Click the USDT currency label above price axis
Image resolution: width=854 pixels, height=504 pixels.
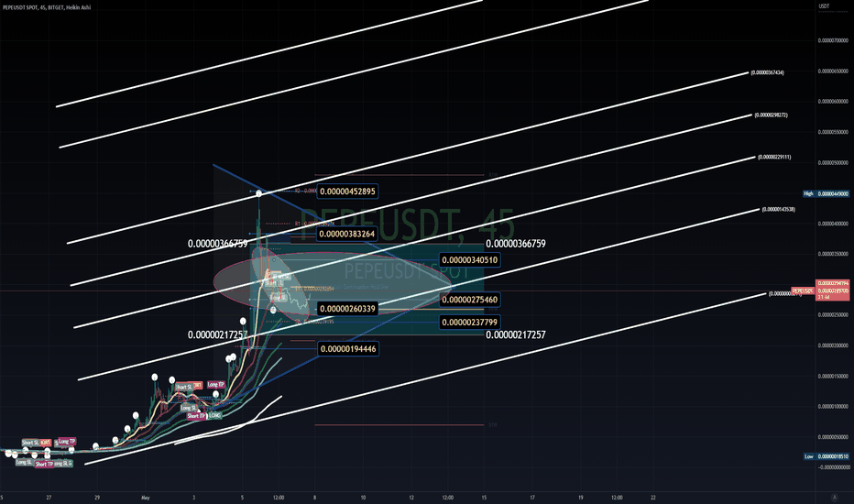[824, 6]
